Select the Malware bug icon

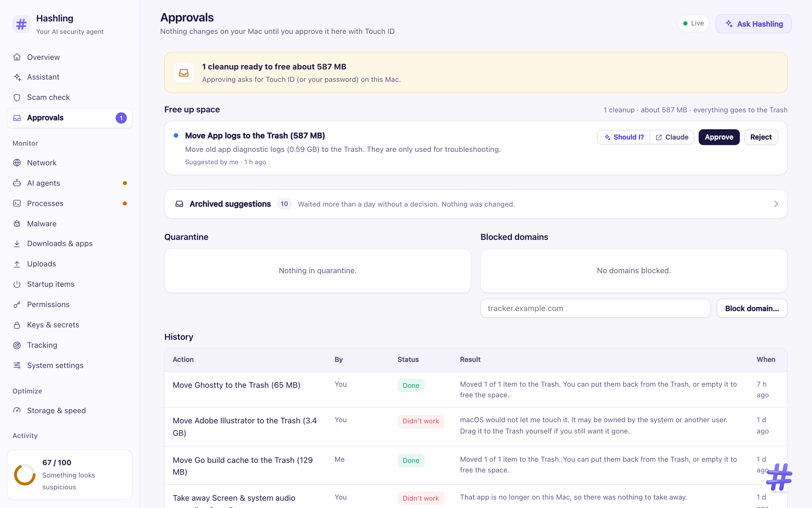17,224
